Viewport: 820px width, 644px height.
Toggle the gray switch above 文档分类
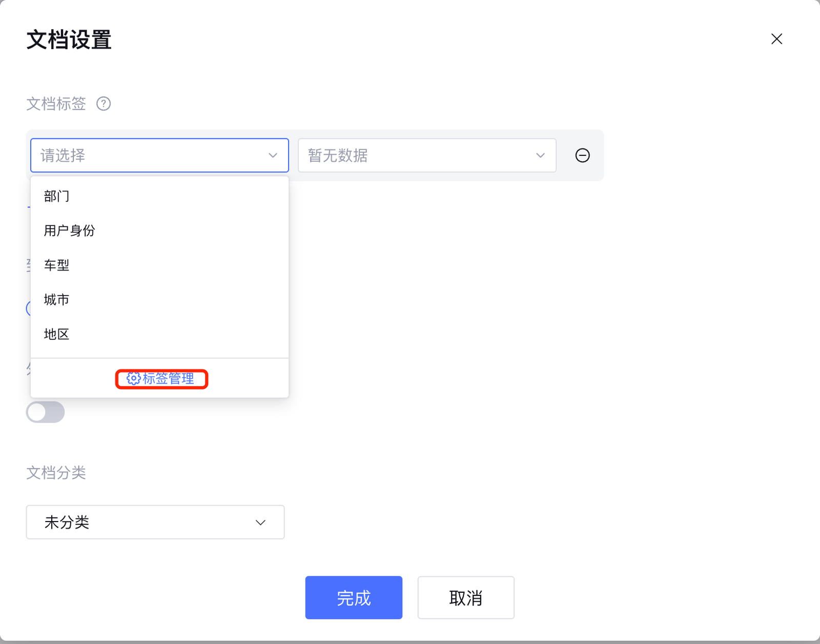46,412
